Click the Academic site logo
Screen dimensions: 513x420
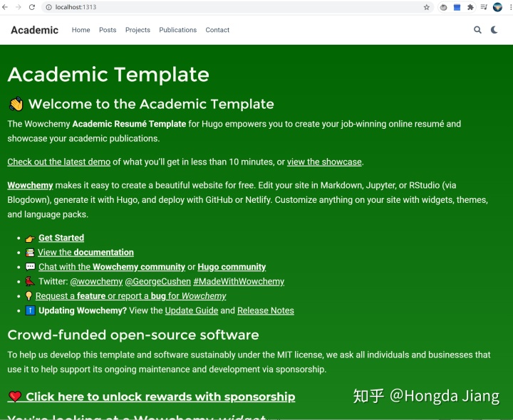(x=35, y=30)
